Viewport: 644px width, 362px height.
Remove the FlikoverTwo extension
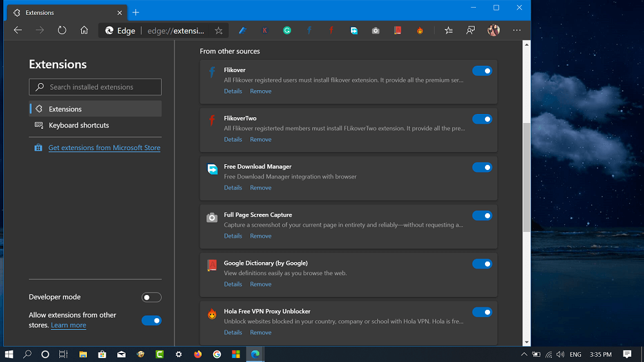pyautogui.click(x=261, y=139)
